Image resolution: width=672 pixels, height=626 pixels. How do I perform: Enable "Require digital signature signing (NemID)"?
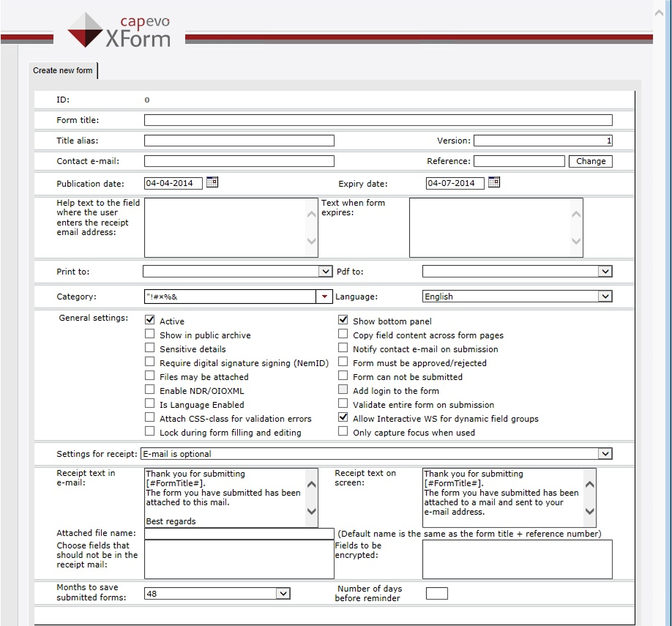pos(150,361)
